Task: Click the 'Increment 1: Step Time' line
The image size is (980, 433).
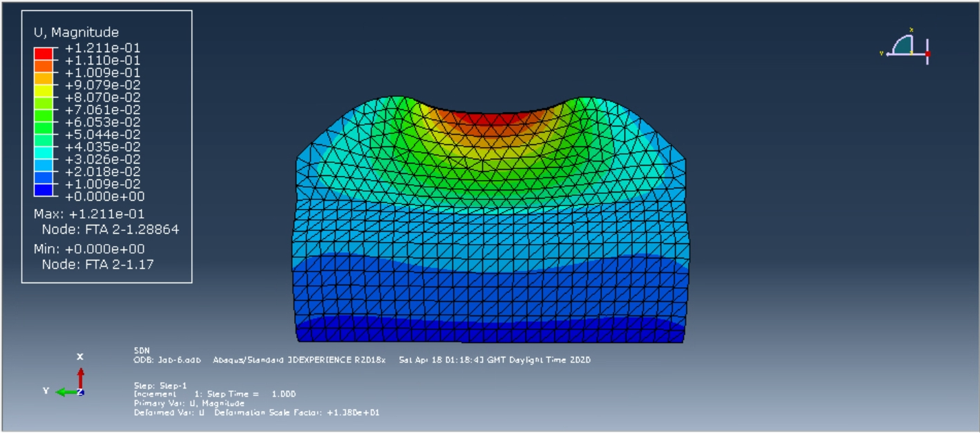Action: (x=215, y=395)
